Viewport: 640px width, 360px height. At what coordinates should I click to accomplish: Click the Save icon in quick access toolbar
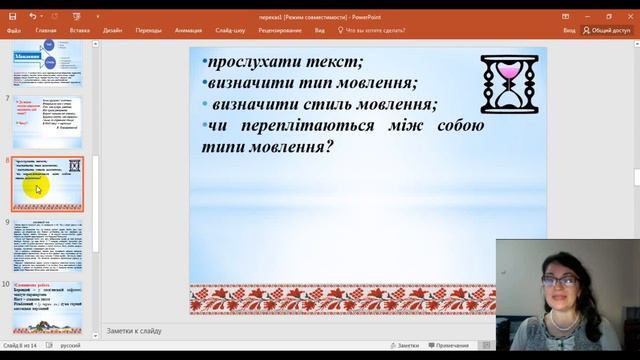point(13,17)
